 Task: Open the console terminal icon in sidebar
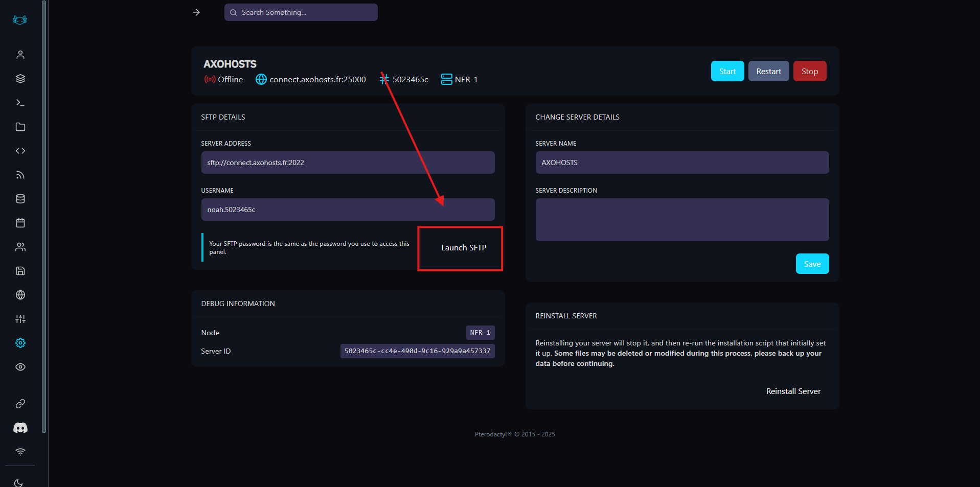pos(20,103)
